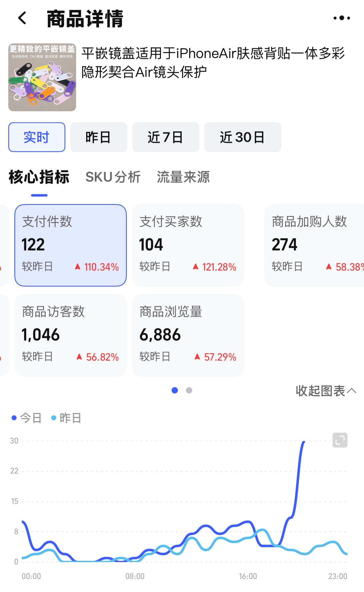
Task: Tap the first metrics page dot
Action: 175,390
